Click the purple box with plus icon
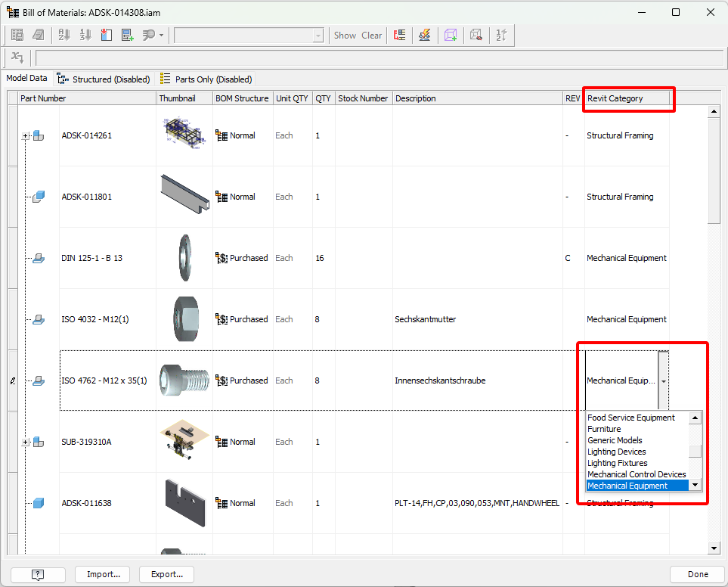728x587 pixels. point(451,35)
